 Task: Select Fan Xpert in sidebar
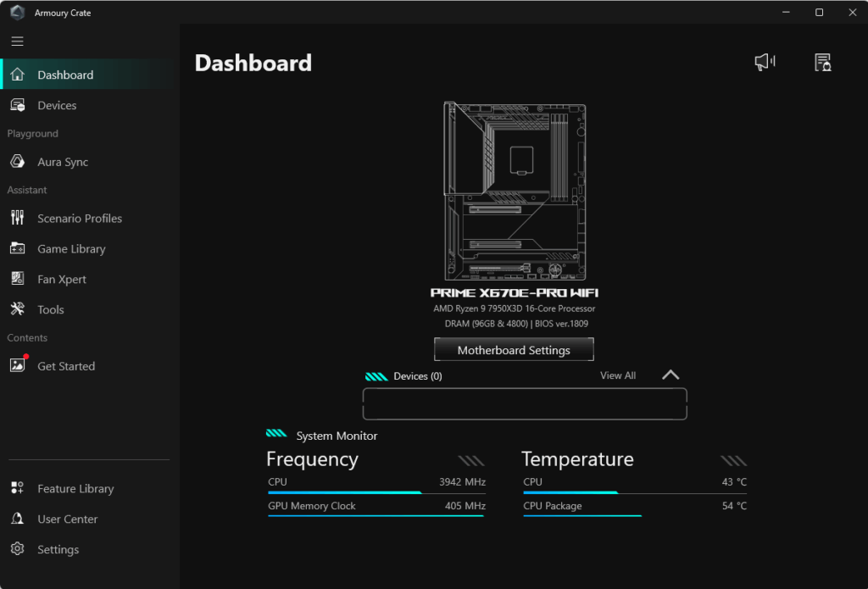(x=90, y=279)
